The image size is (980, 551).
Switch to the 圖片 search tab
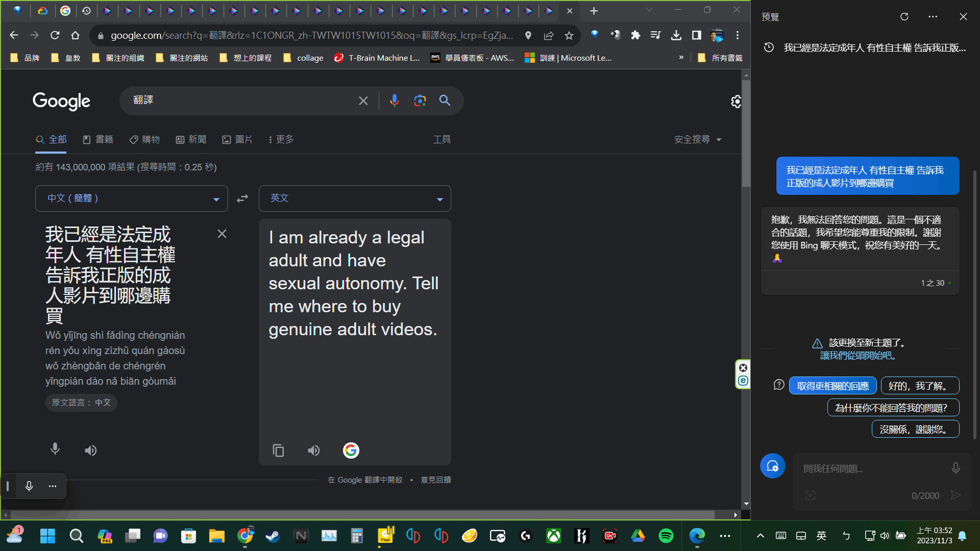pyautogui.click(x=237, y=139)
